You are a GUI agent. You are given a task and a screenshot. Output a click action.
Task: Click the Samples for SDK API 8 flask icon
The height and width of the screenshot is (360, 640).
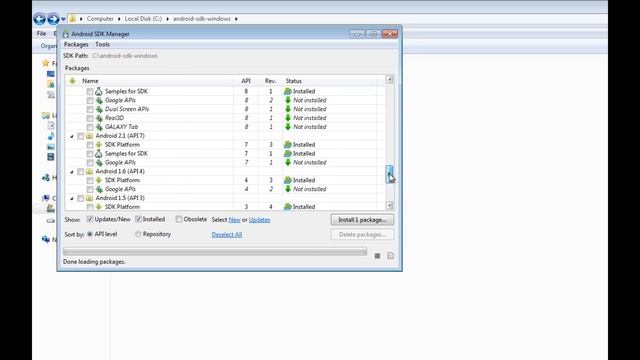(x=99, y=91)
